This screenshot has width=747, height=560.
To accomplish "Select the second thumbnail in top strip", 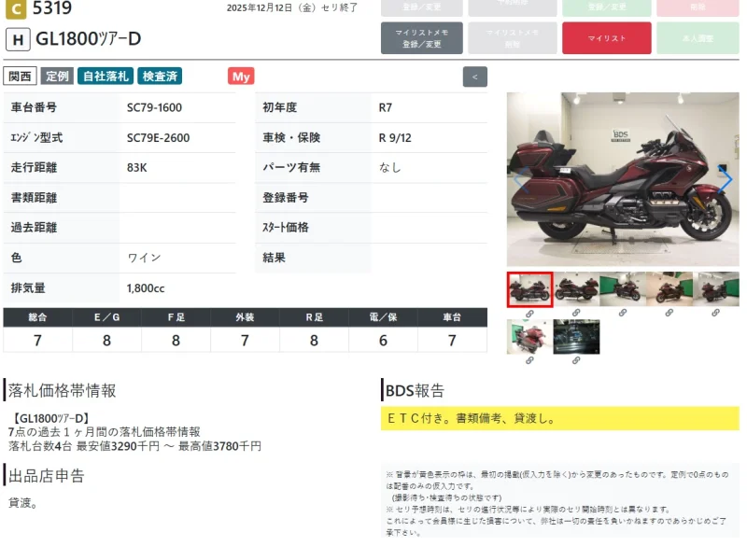I will [576, 289].
